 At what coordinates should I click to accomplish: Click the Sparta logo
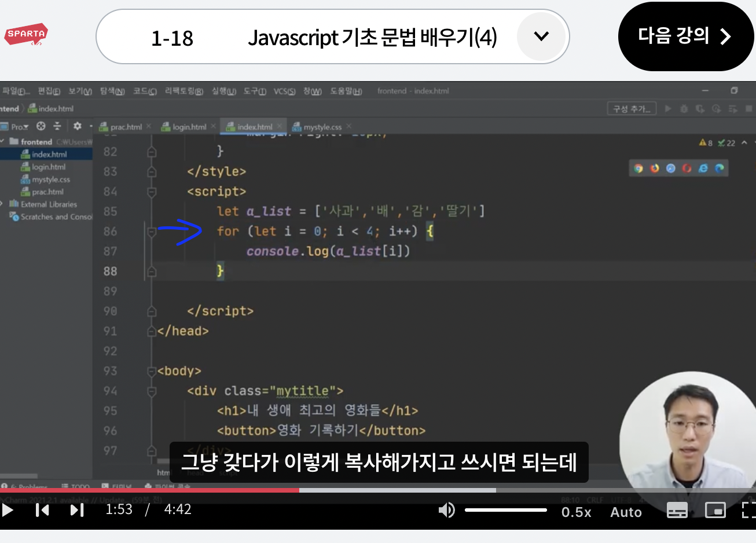pyautogui.click(x=26, y=35)
